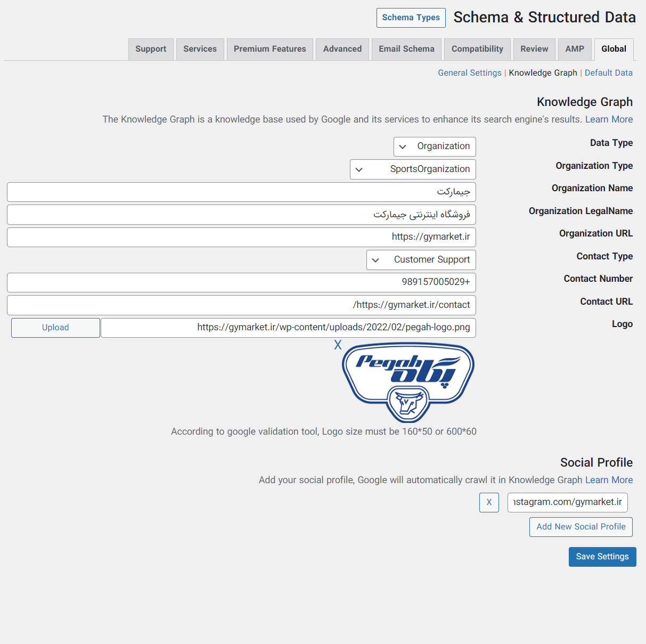This screenshot has height=644, width=646.
Task: Go to the Default Data section
Action: (608, 73)
